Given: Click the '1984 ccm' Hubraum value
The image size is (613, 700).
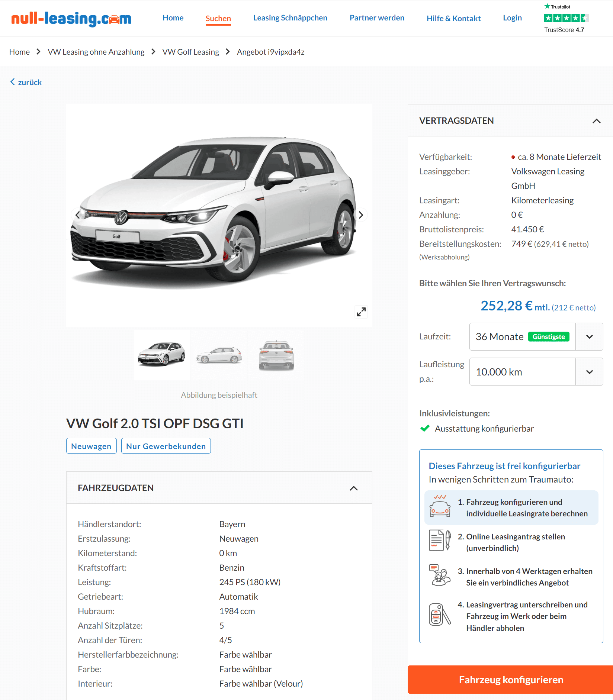Looking at the screenshot, I should tap(237, 611).
